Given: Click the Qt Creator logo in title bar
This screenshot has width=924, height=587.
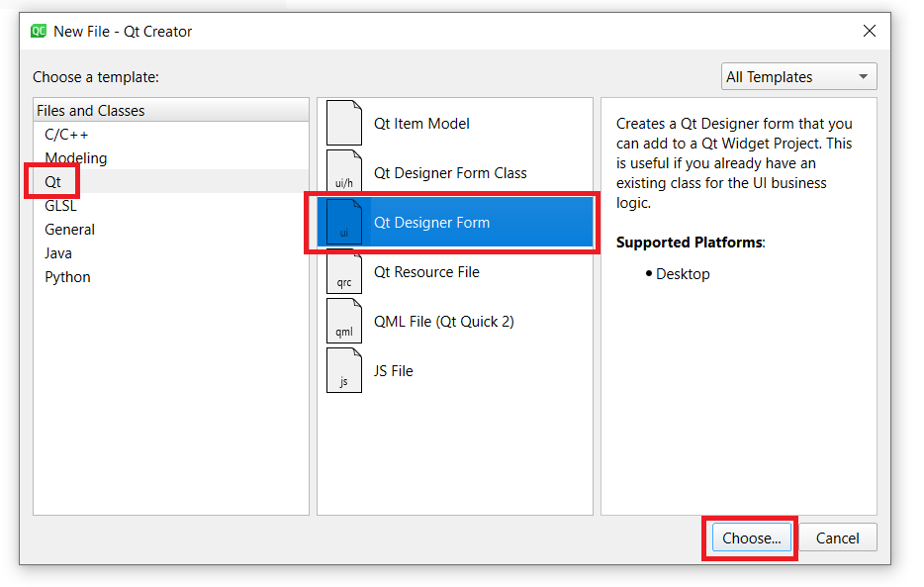Looking at the screenshot, I should point(39,32).
